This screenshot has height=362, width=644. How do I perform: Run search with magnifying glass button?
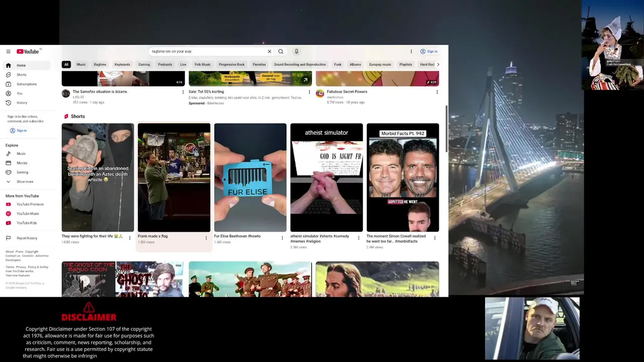click(281, 51)
